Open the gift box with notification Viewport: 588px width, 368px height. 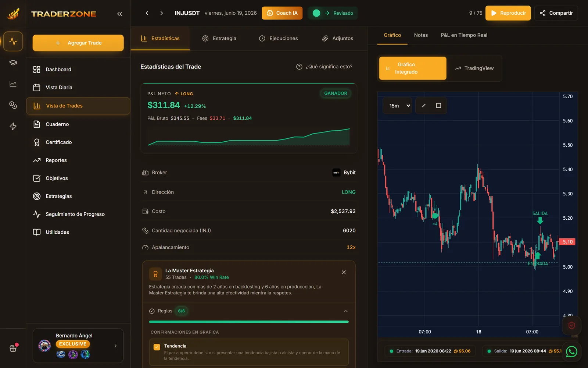(13, 348)
